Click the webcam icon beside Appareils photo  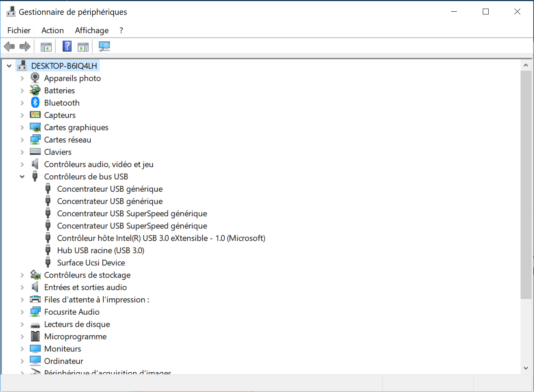coord(35,78)
